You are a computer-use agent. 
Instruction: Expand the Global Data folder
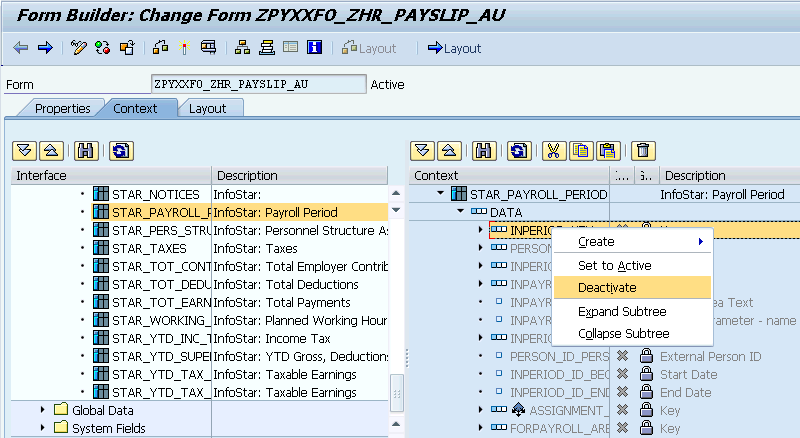[43, 410]
